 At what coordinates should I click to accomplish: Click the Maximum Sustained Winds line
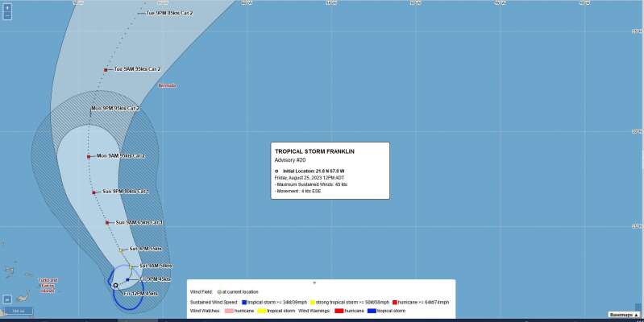[311, 184]
